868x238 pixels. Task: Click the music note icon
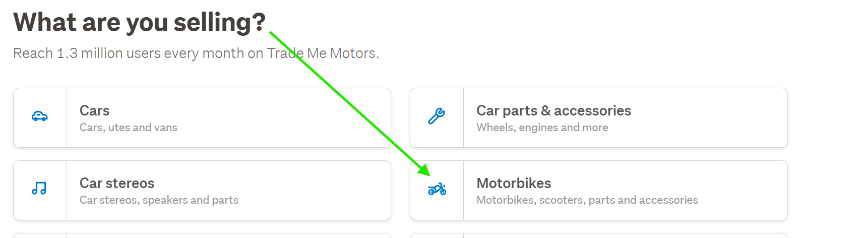39,189
